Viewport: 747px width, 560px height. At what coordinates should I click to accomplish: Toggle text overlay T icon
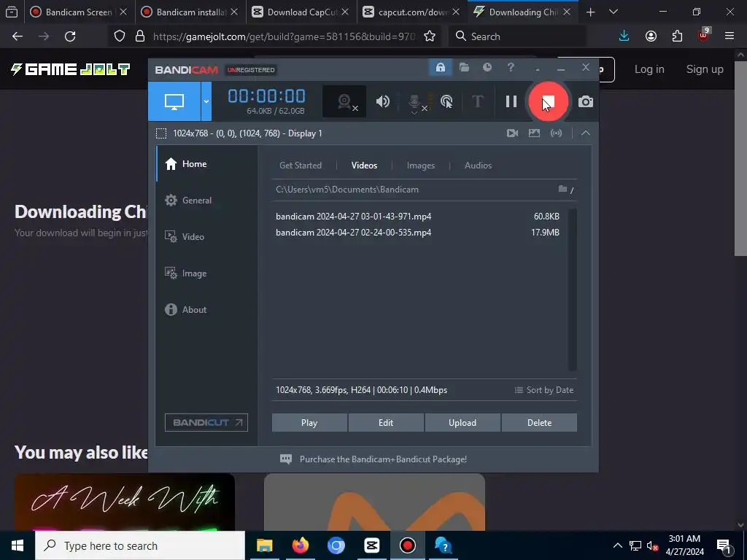coord(477,101)
